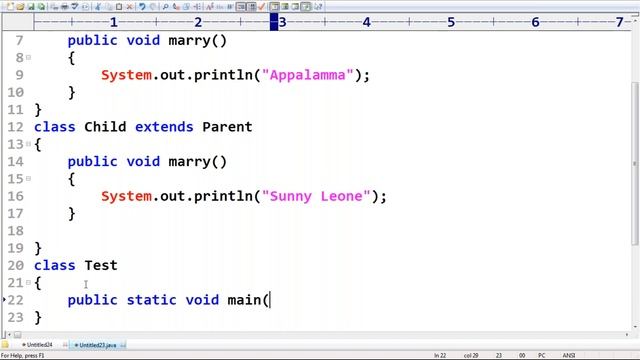Image resolution: width=640 pixels, height=360 pixels.
Task: Click "marry()" on line 14
Action: [x=198, y=162]
